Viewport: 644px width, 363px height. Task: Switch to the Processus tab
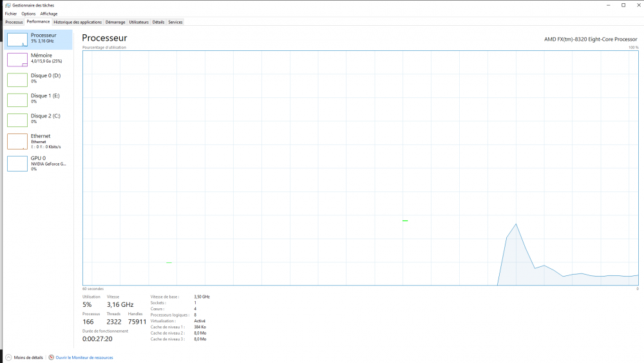tap(14, 22)
